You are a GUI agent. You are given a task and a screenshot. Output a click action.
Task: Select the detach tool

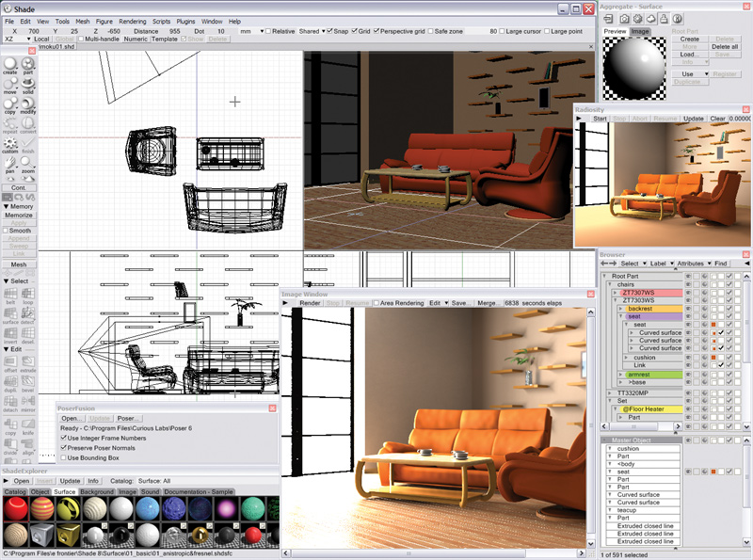(x=10, y=404)
